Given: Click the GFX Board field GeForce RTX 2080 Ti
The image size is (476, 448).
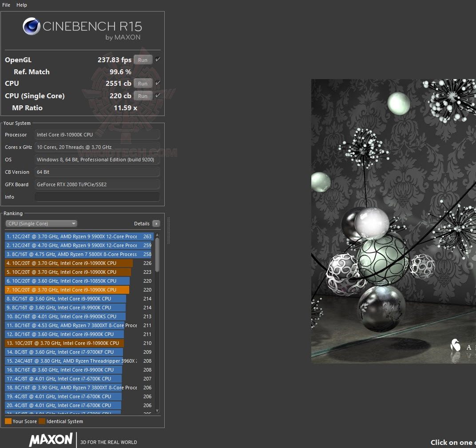Looking at the screenshot, I should click(x=97, y=184).
